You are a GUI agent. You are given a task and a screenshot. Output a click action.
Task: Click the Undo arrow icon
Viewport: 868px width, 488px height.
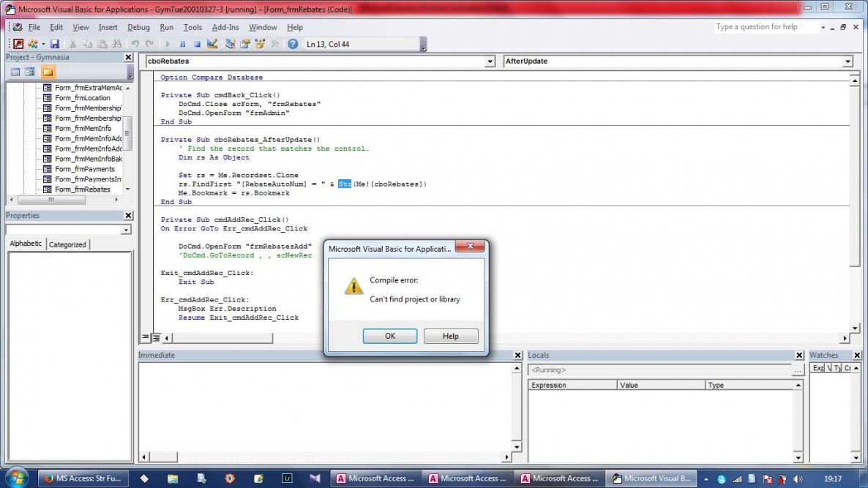135,44
